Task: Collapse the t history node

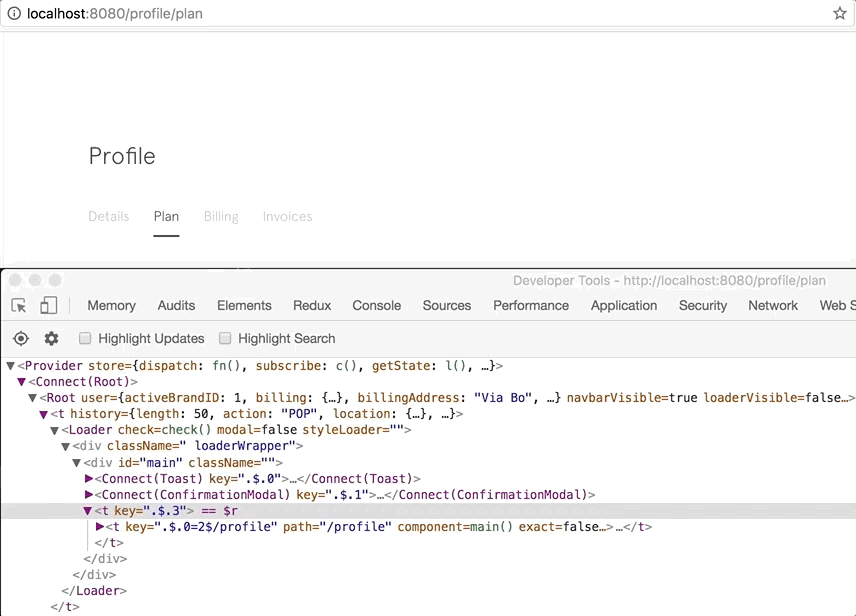Action: click(x=44, y=414)
